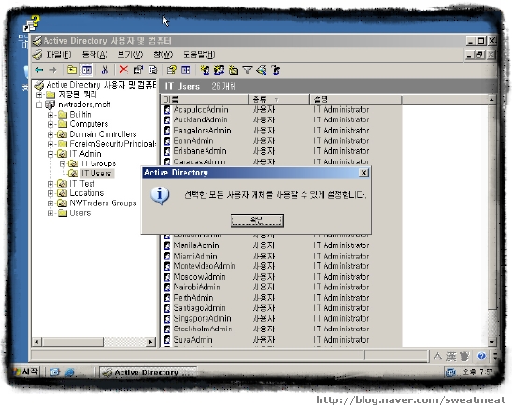Click the Internet Explorer quick launch icon
The width and height of the screenshot is (512, 420).
[69, 372]
